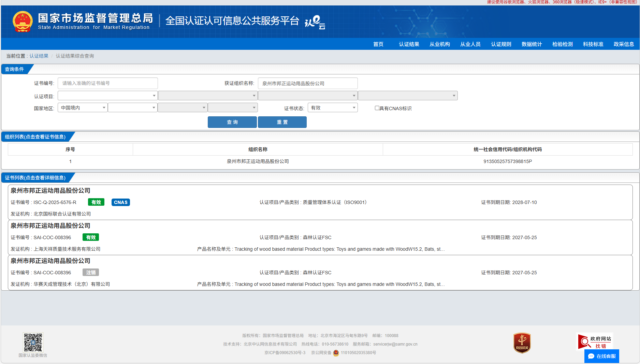Go to the 认证规则 menu item

click(x=501, y=44)
